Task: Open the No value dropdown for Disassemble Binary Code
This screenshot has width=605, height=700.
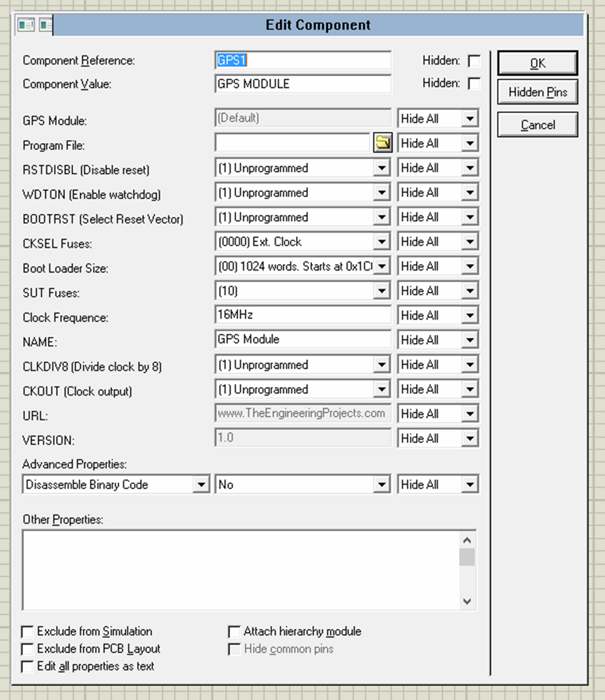Action: coord(382,484)
